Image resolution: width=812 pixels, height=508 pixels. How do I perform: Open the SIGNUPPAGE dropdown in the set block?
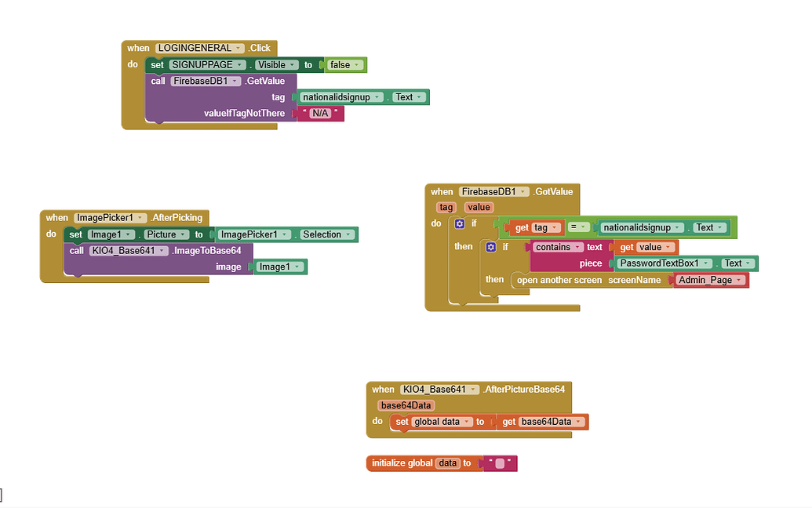pos(241,64)
